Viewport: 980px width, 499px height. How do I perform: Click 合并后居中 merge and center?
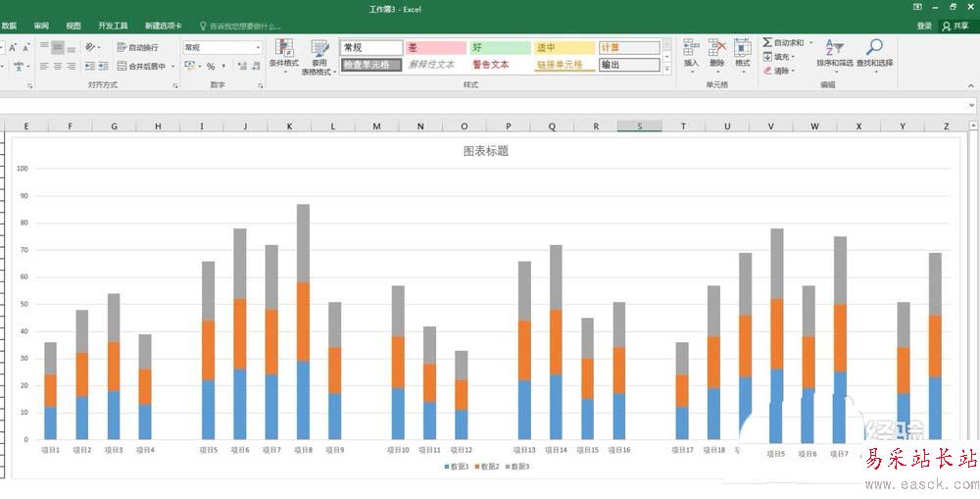142,67
